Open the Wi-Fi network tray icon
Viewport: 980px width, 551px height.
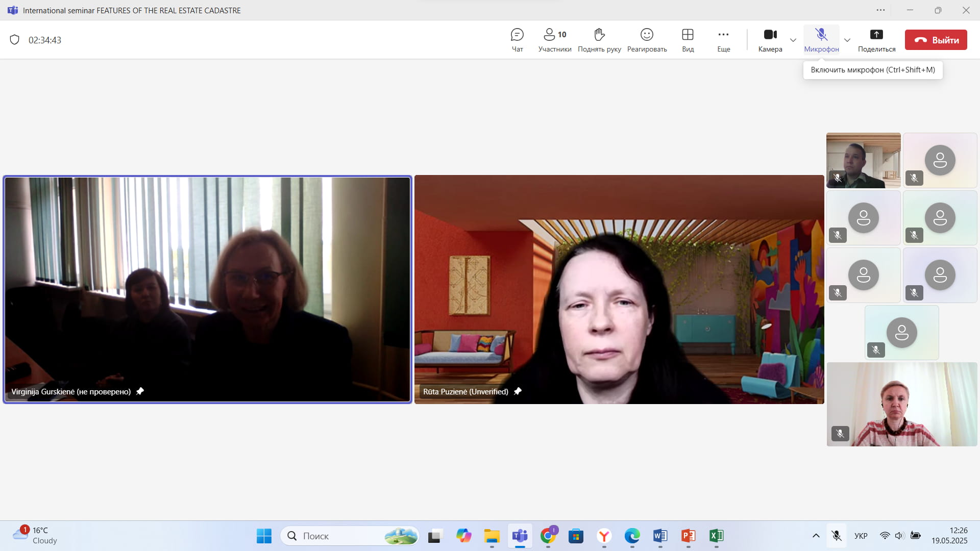point(885,536)
